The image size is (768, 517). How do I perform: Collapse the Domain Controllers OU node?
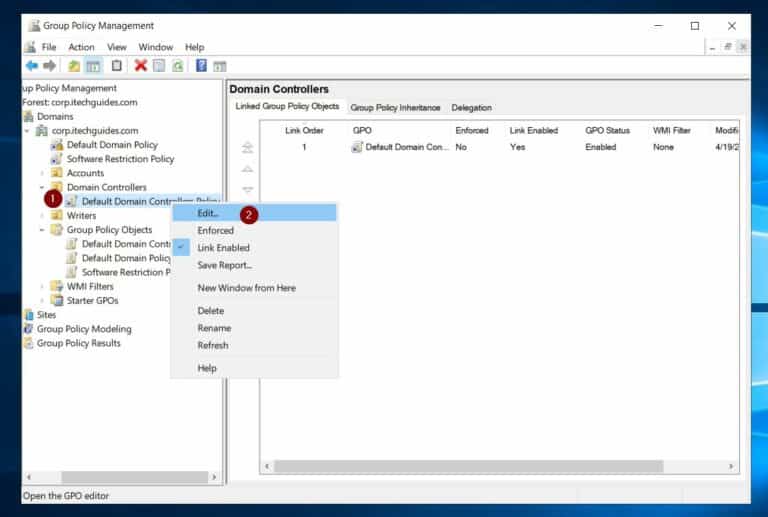click(42, 187)
